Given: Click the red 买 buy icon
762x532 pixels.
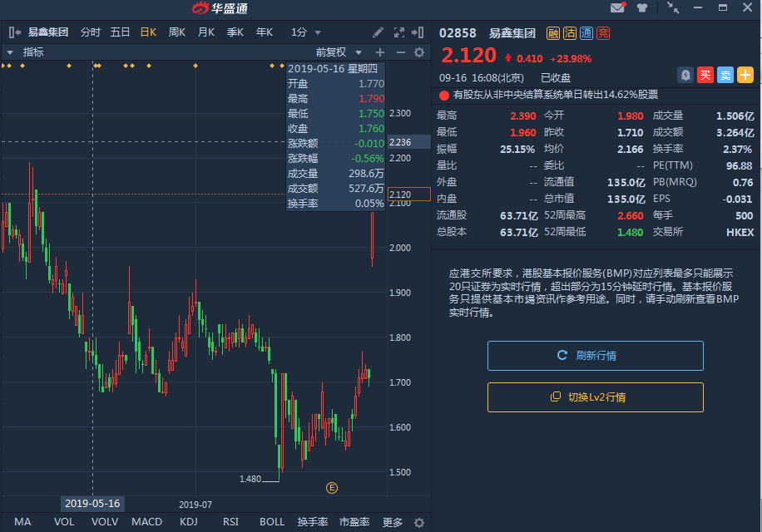Looking at the screenshot, I should click(x=705, y=75).
